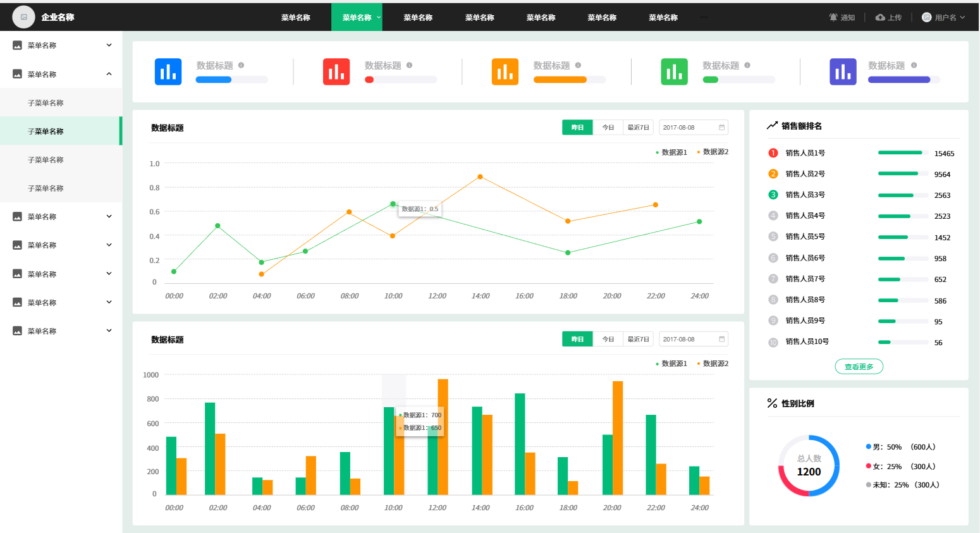Image resolution: width=980 pixels, height=533 pixels.
Task: Click the calendar icon in line chart date field
Action: coord(721,128)
